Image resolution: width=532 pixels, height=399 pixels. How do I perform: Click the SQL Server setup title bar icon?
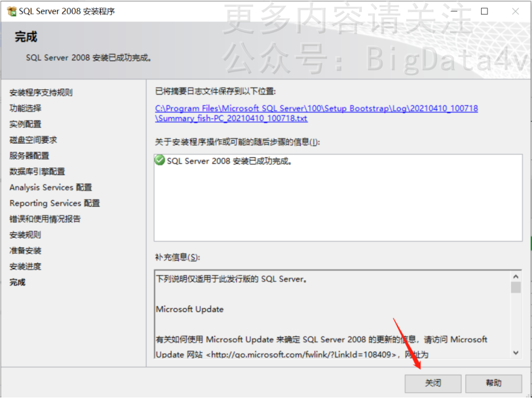pyautogui.click(x=11, y=11)
